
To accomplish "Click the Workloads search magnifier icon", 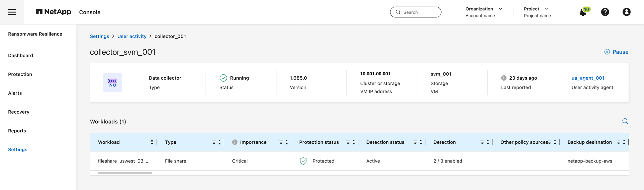I will tap(625, 121).
